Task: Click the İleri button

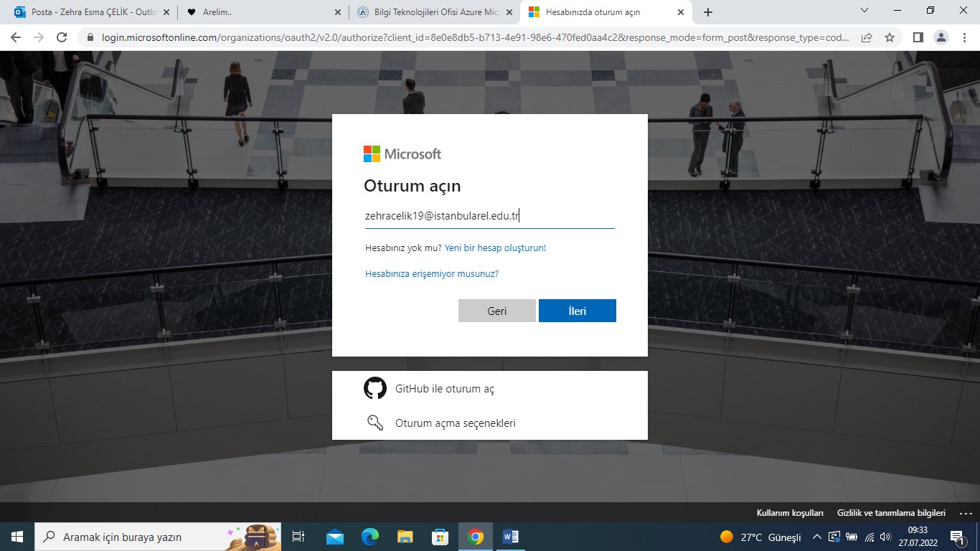Action: [578, 311]
